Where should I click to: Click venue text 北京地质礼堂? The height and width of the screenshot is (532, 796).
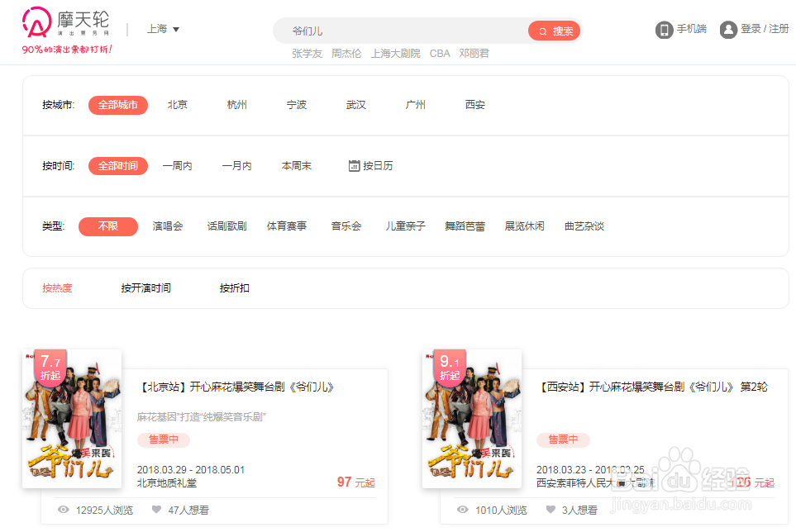click(167, 482)
